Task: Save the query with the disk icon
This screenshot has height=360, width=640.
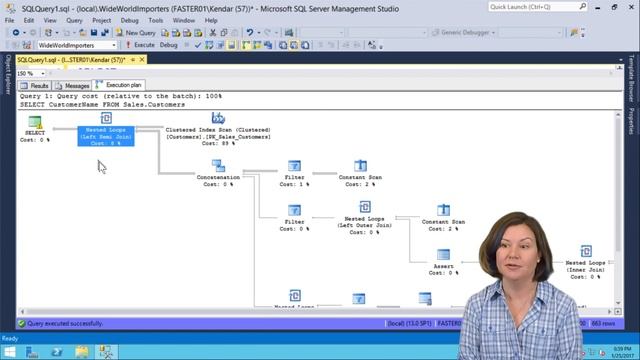Action: [94, 33]
